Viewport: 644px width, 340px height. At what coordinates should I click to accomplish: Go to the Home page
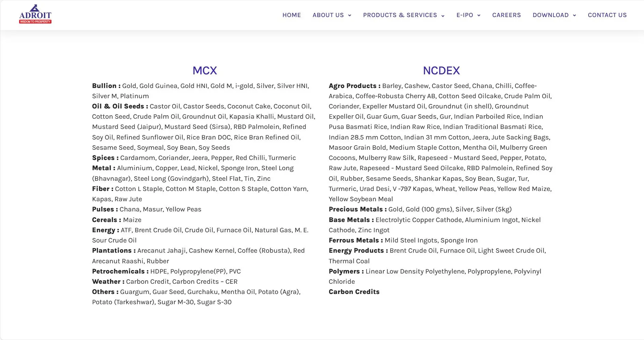pos(291,15)
